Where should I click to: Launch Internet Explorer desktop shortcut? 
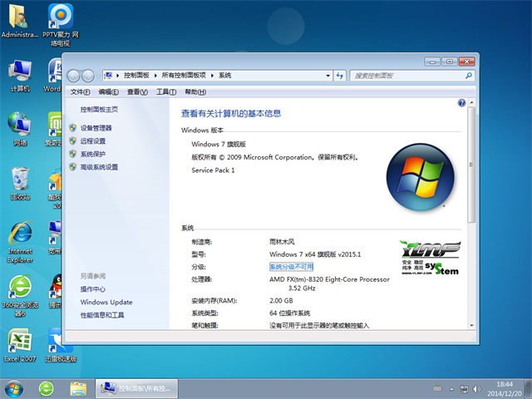click(20, 242)
